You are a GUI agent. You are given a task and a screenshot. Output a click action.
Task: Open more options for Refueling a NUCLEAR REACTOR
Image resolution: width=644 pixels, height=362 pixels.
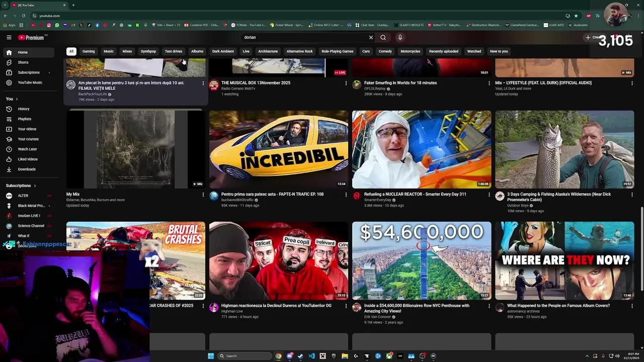tap(489, 195)
